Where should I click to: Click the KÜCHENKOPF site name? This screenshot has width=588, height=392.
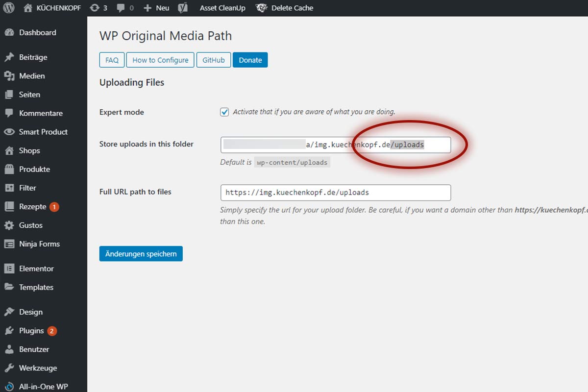tap(59, 8)
